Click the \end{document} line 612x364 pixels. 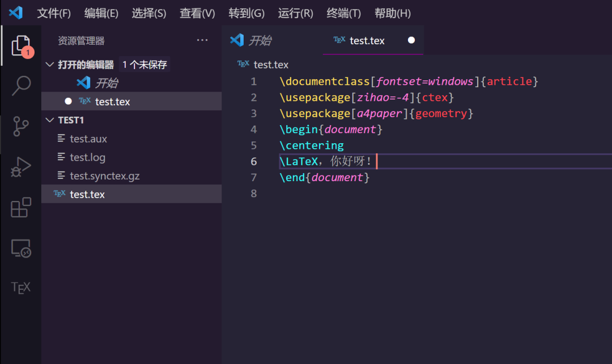(x=324, y=177)
